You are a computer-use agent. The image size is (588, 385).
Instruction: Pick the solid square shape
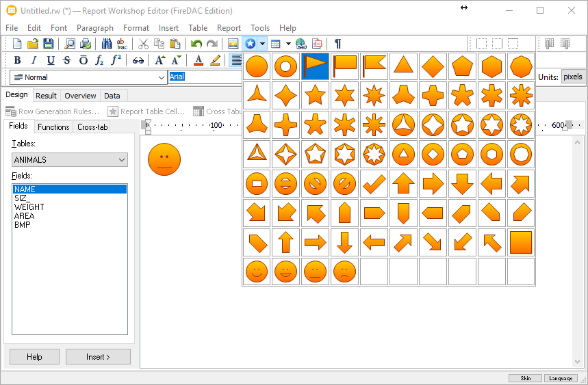(521, 242)
